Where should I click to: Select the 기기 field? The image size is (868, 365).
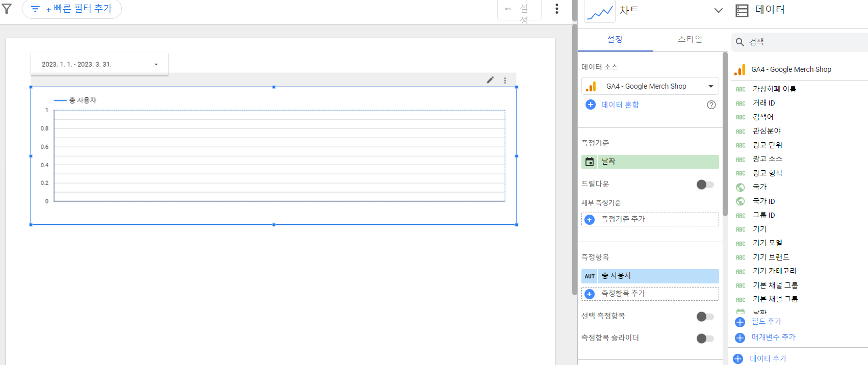tap(760, 229)
